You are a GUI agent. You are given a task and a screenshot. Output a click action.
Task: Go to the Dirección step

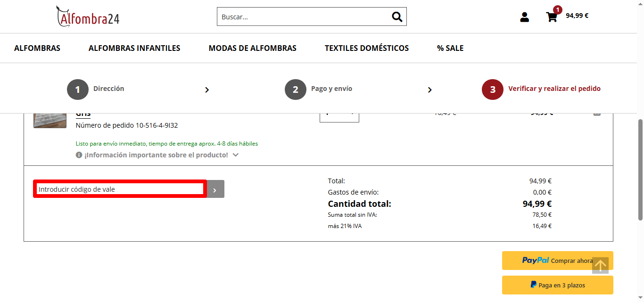[109, 89]
